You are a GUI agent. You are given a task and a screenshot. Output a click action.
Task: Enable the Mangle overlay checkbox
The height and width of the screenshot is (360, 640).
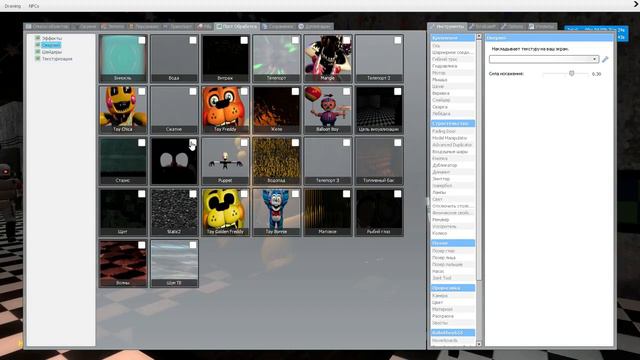(x=346, y=40)
